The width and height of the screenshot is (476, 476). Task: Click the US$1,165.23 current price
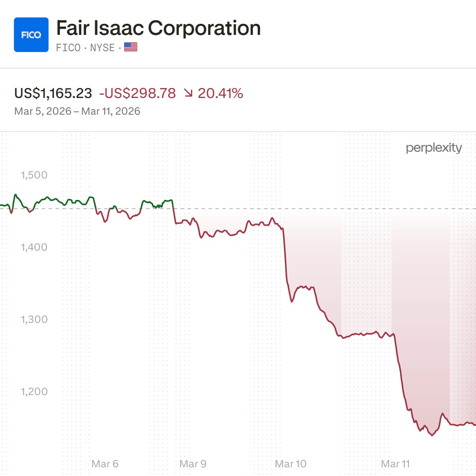(x=53, y=94)
